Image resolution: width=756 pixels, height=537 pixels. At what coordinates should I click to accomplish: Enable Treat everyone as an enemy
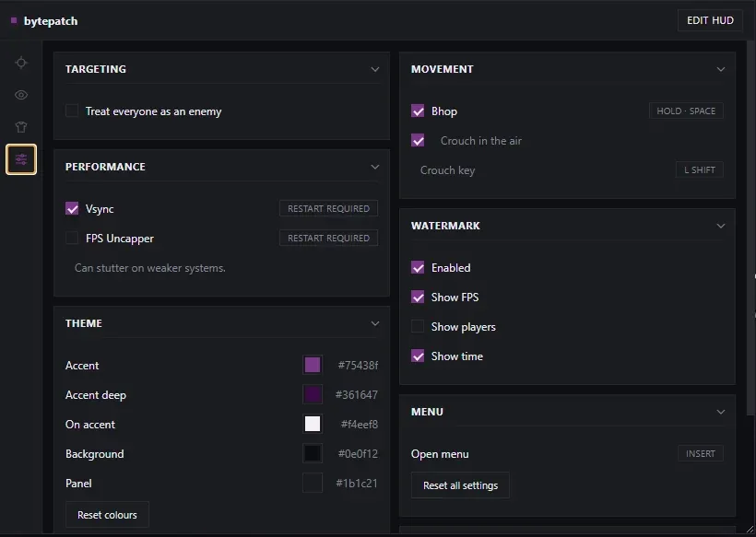click(72, 111)
